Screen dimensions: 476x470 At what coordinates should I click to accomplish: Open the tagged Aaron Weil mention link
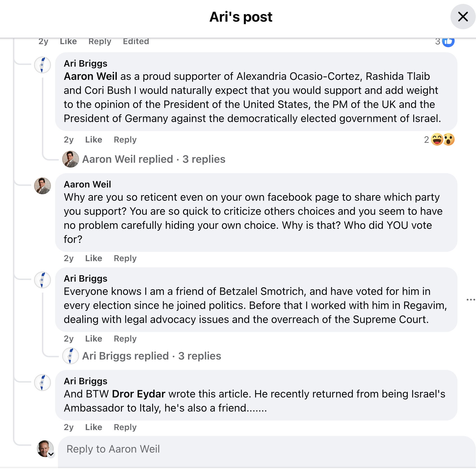[90, 76]
